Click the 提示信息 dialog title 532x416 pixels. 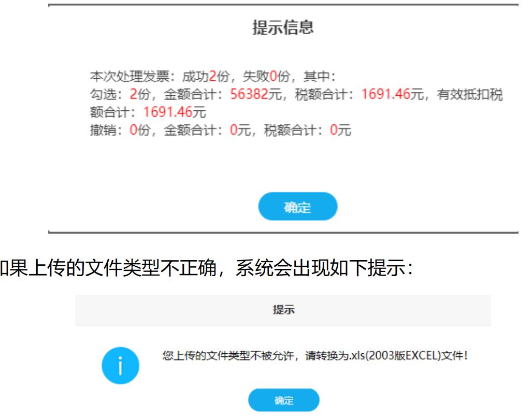(x=283, y=27)
